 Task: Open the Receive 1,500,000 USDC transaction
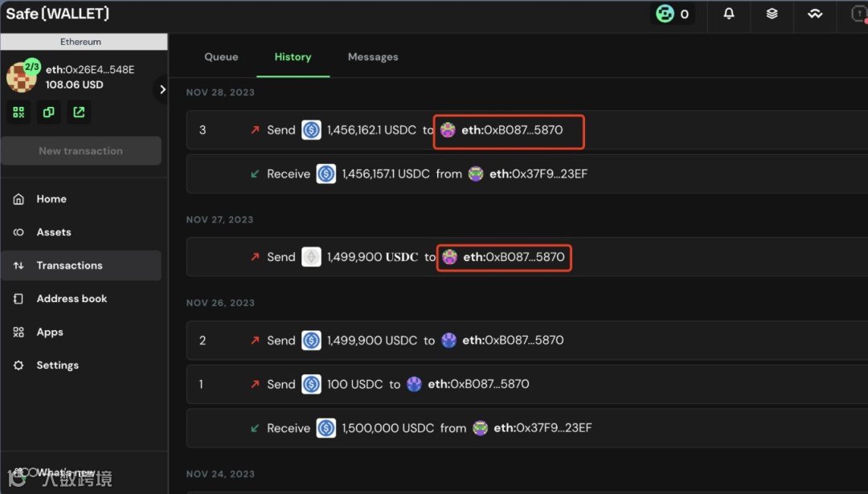[x=527, y=428]
